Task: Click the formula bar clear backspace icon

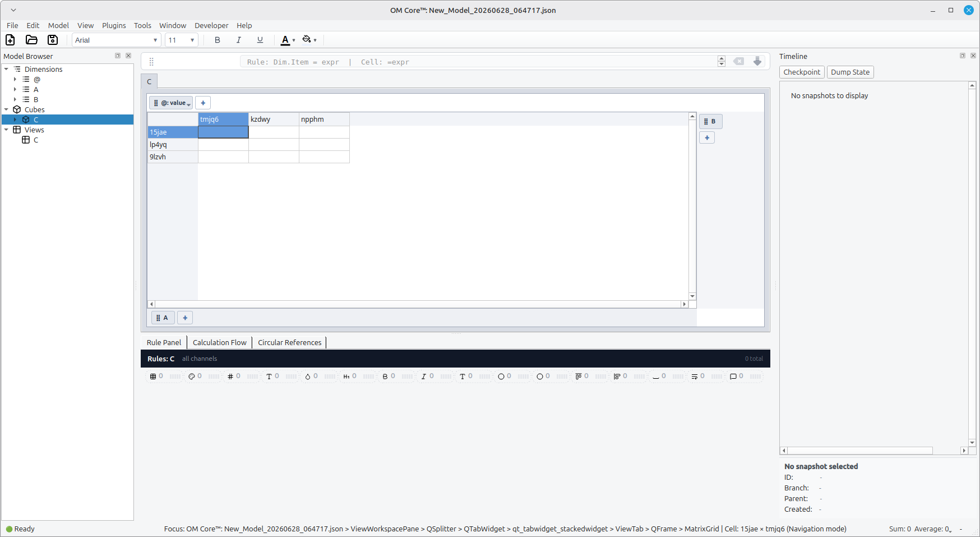Action: pos(739,62)
